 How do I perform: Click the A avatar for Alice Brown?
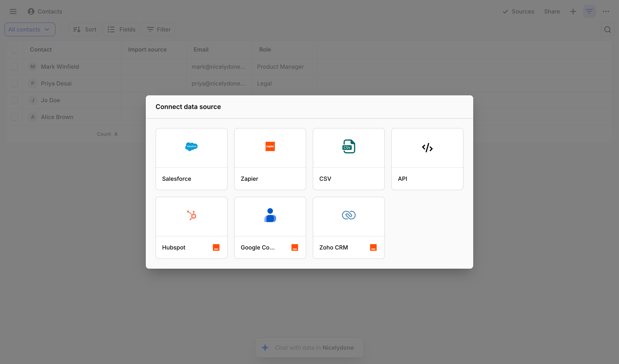[32, 117]
